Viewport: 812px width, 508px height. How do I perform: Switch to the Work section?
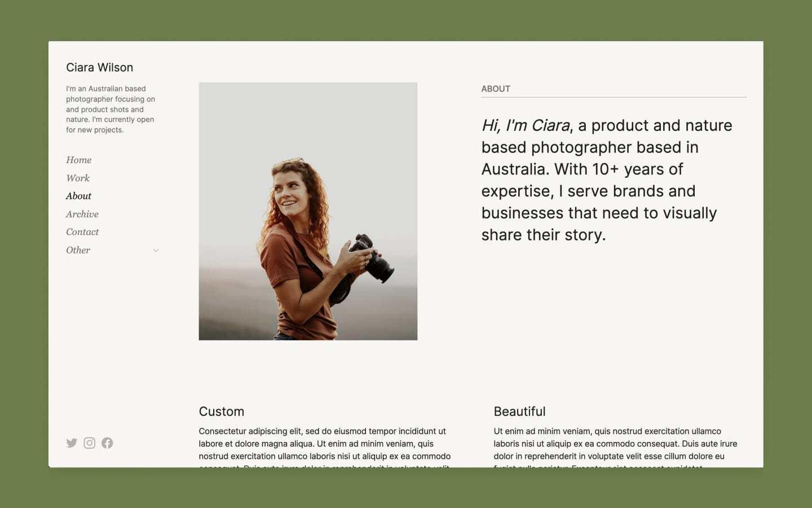tap(78, 178)
